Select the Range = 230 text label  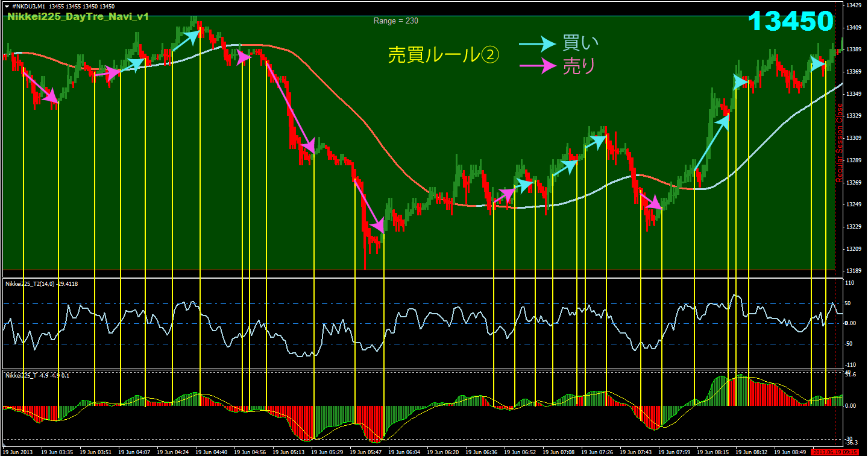point(395,21)
